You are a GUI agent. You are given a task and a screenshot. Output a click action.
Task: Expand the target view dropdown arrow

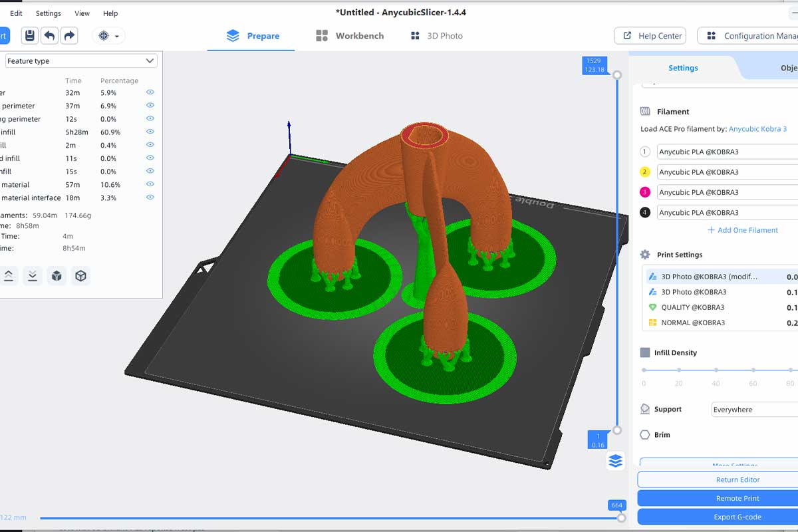[x=118, y=36]
